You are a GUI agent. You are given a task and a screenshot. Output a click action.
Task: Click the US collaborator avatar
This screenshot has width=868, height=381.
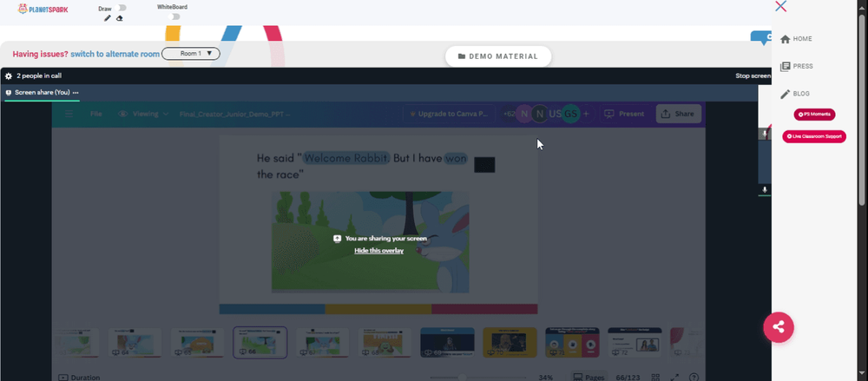(556, 114)
